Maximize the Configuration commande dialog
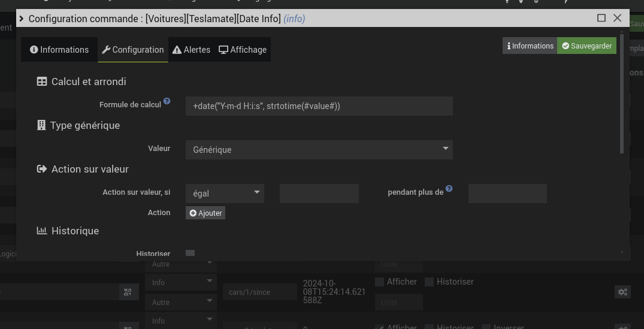The width and height of the screenshot is (644, 329). (x=601, y=18)
